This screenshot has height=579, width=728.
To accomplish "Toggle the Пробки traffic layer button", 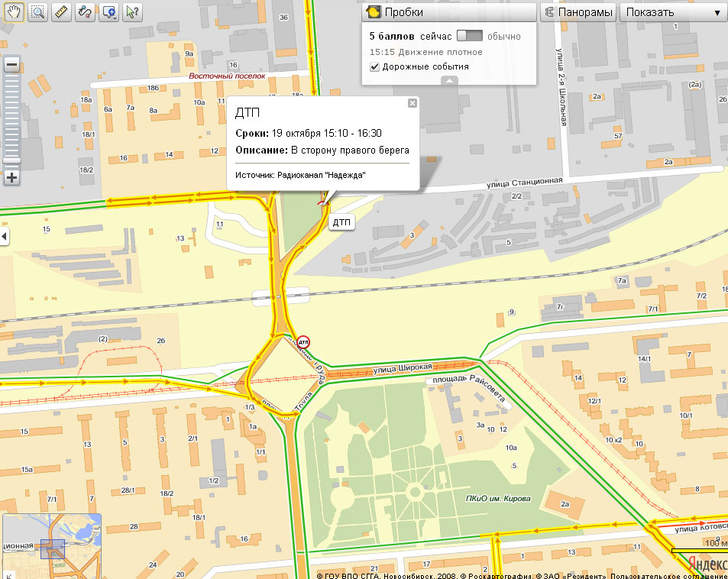I will point(395,12).
